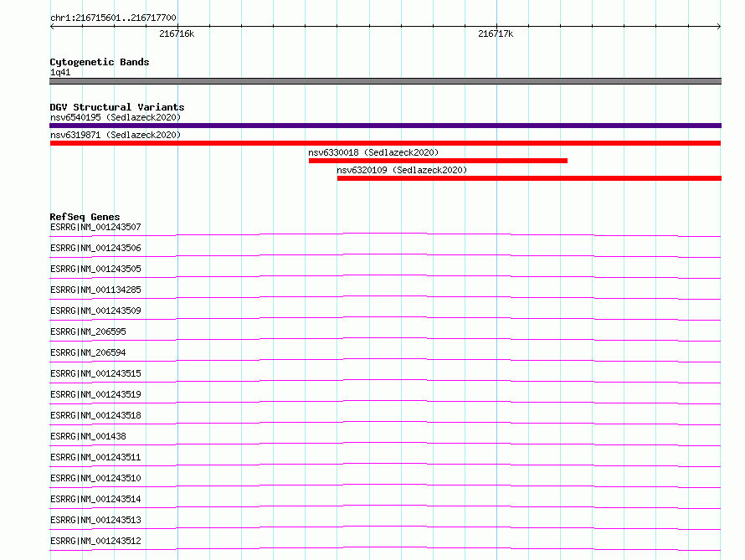Image resolution: width=745 pixels, height=560 pixels.
Task: Click the gray 1q41 cytogenetic band bar
Action: tap(385, 81)
